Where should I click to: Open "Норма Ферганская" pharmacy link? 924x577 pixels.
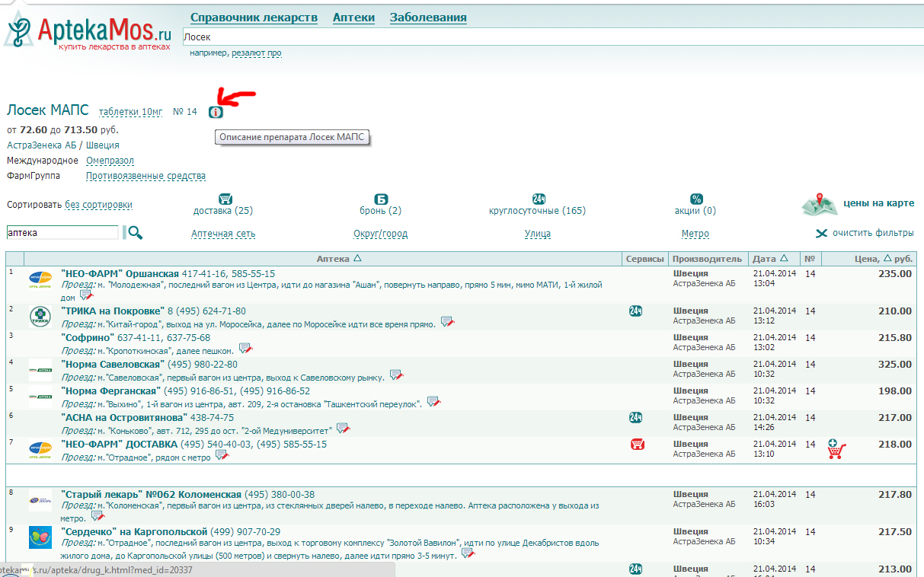[112, 391]
